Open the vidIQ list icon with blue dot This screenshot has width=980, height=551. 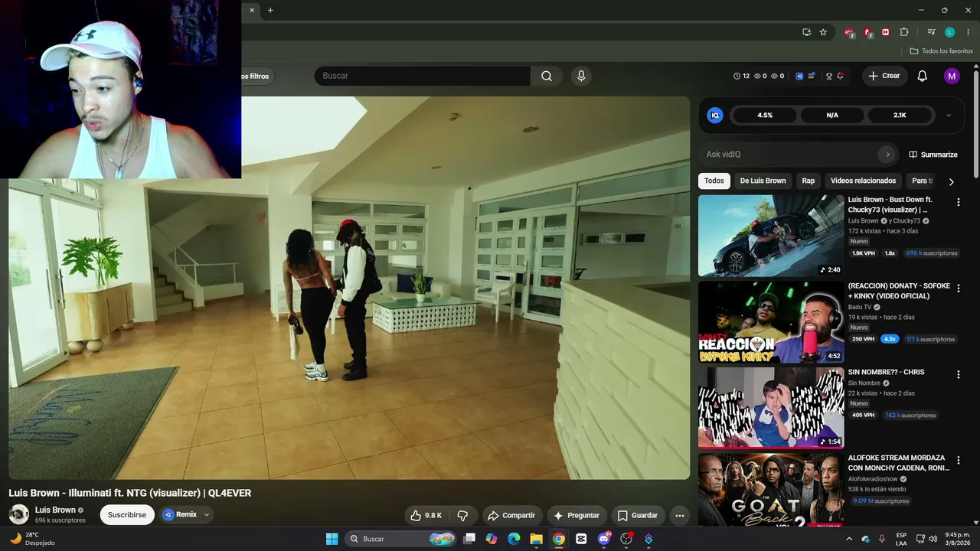(x=812, y=76)
